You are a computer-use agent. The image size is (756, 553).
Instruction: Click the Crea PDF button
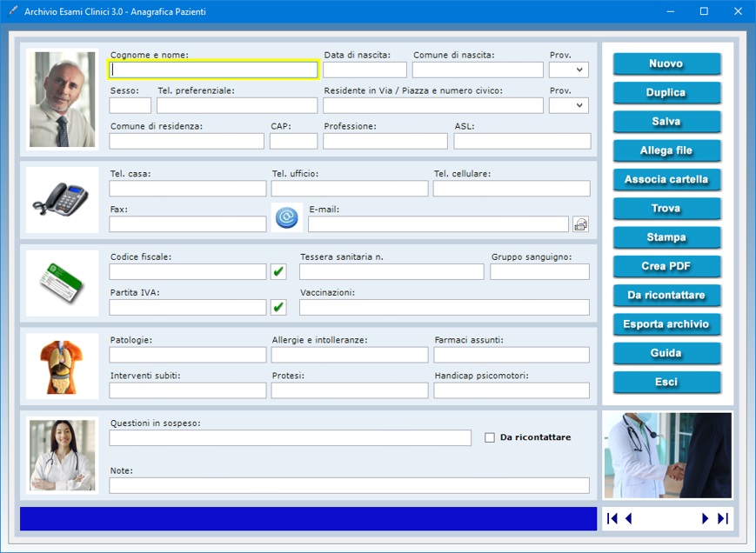tap(666, 266)
